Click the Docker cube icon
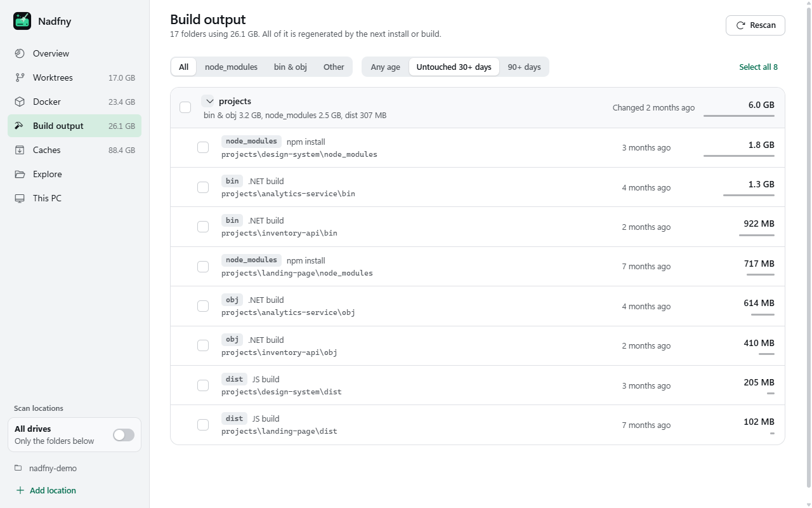This screenshot has height=508, width=812. 20,102
